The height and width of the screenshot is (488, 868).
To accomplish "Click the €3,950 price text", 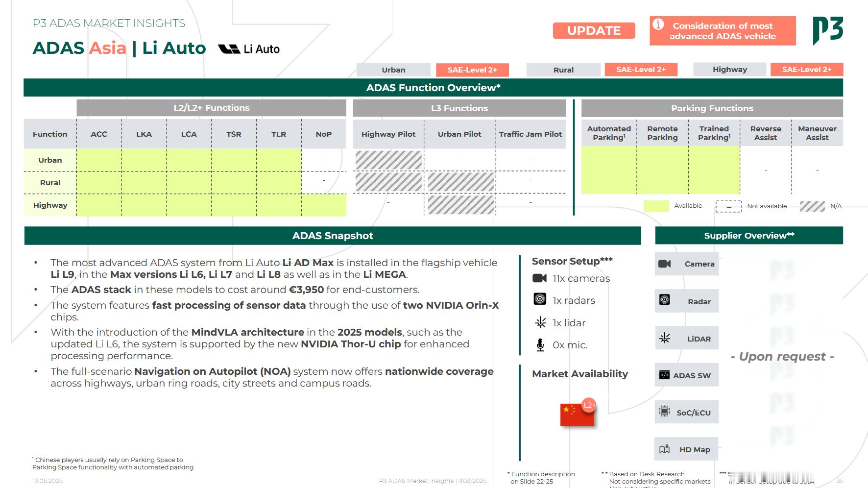I will coord(306,290).
